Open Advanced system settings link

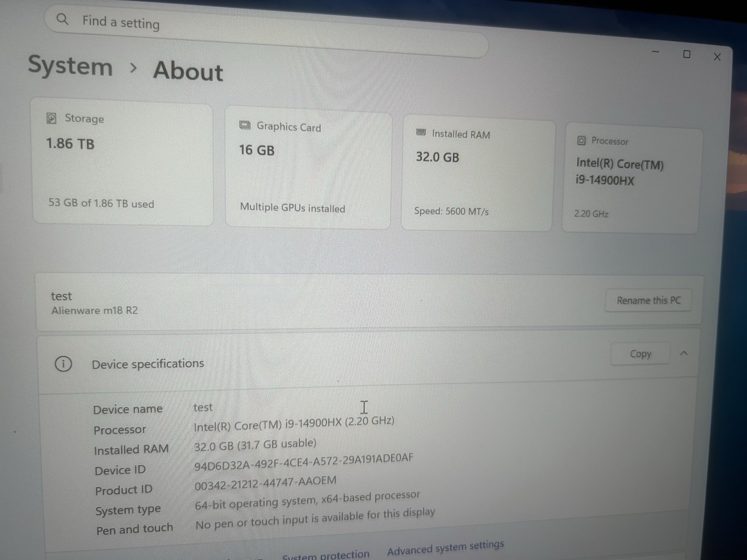[445, 548]
